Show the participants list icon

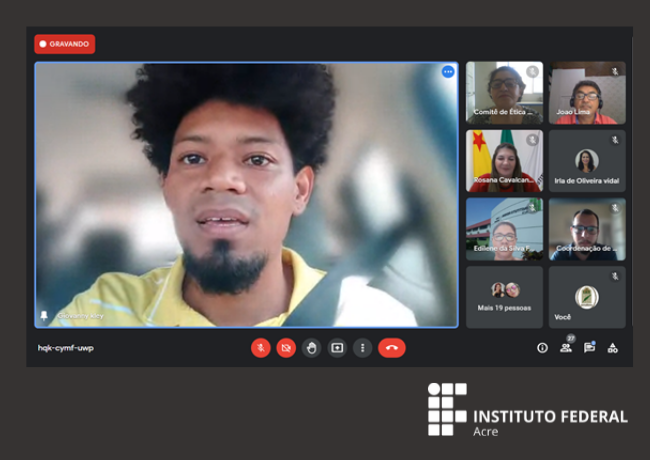(x=566, y=348)
